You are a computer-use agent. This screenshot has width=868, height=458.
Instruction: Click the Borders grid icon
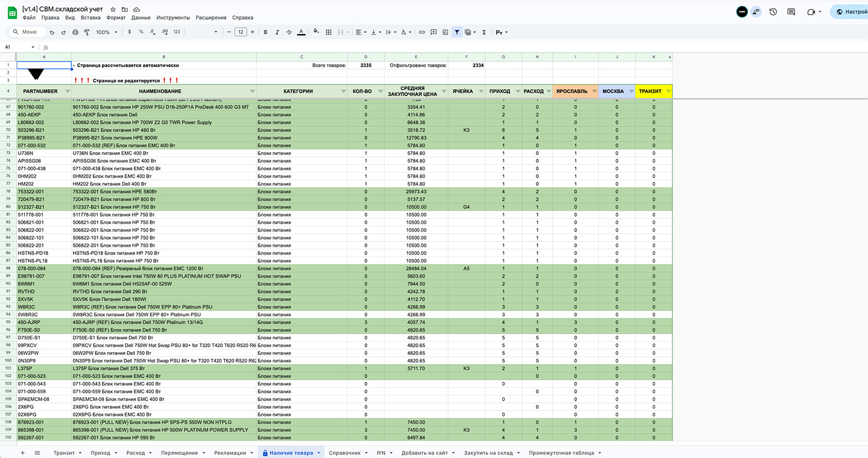pyautogui.click(x=329, y=32)
